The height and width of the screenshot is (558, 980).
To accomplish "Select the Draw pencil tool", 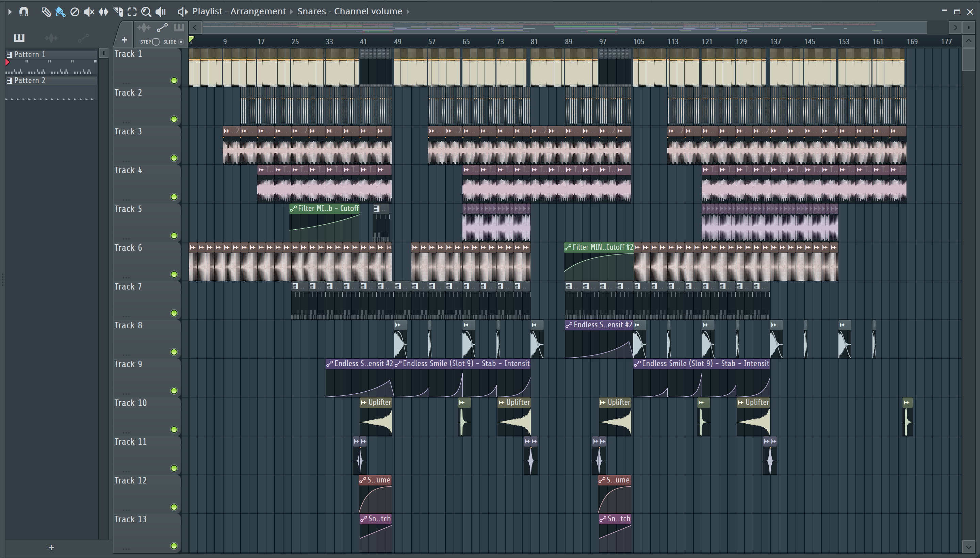I will 46,12.
